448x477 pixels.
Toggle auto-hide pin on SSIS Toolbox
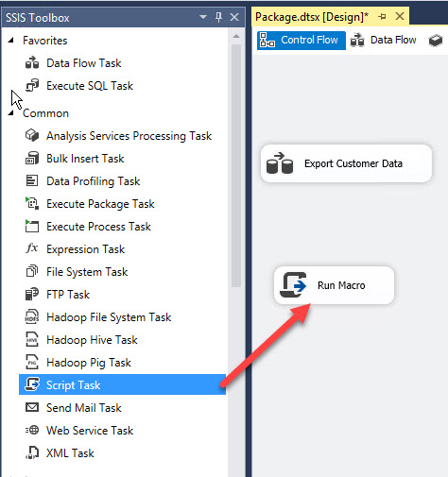[x=218, y=17]
